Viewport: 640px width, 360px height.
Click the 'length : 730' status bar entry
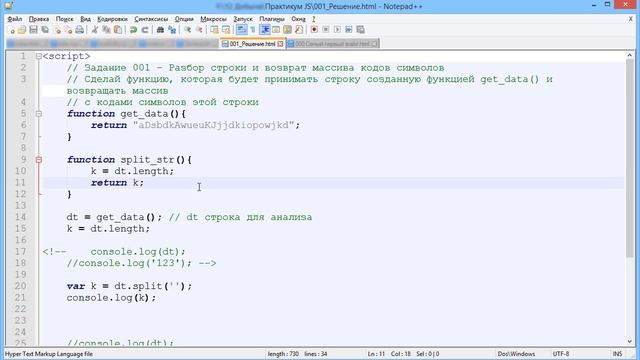283,354
